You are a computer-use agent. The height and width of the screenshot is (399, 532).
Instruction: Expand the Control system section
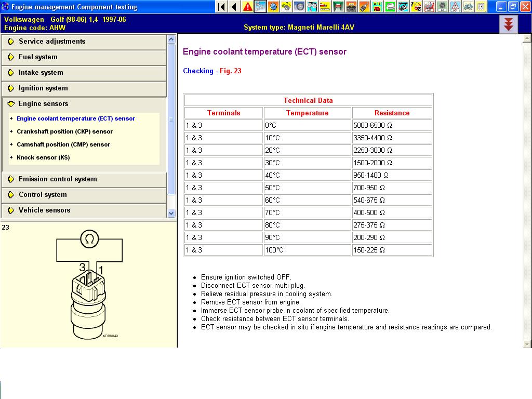click(84, 195)
